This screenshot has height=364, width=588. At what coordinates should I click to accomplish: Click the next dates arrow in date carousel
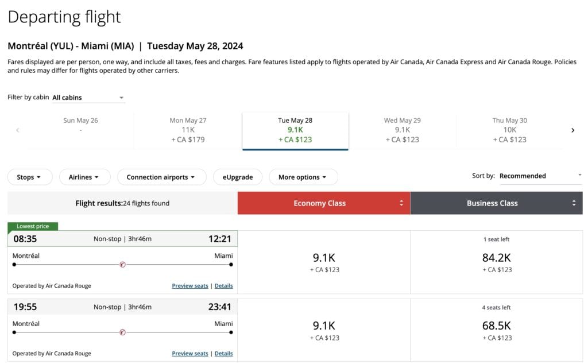click(572, 130)
